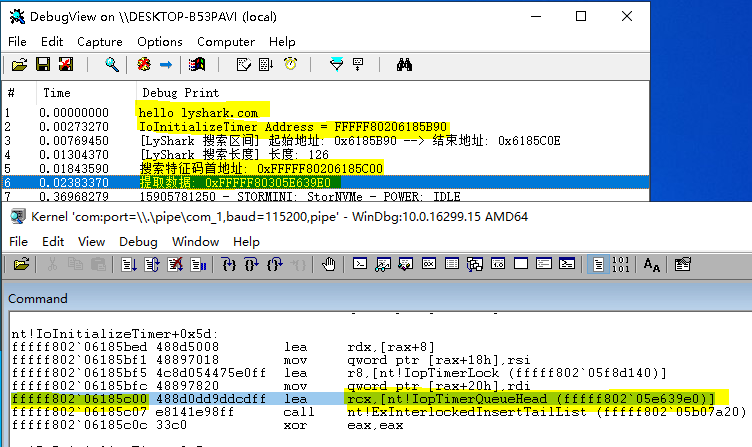Click the Step Out braces icon

(x=275, y=264)
